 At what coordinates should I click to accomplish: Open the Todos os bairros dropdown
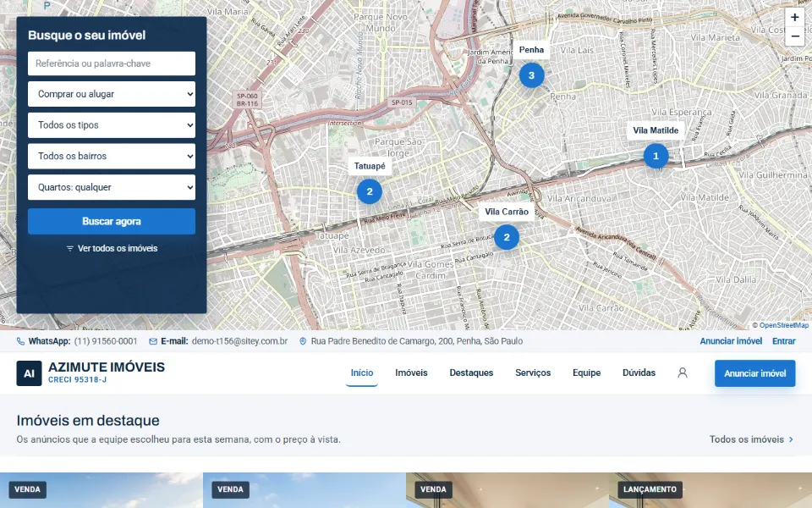pyautogui.click(x=112, y=156)
